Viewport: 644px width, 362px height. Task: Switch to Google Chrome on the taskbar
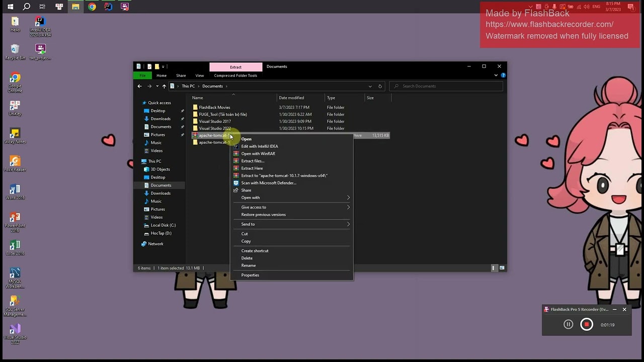coord(92,7)
